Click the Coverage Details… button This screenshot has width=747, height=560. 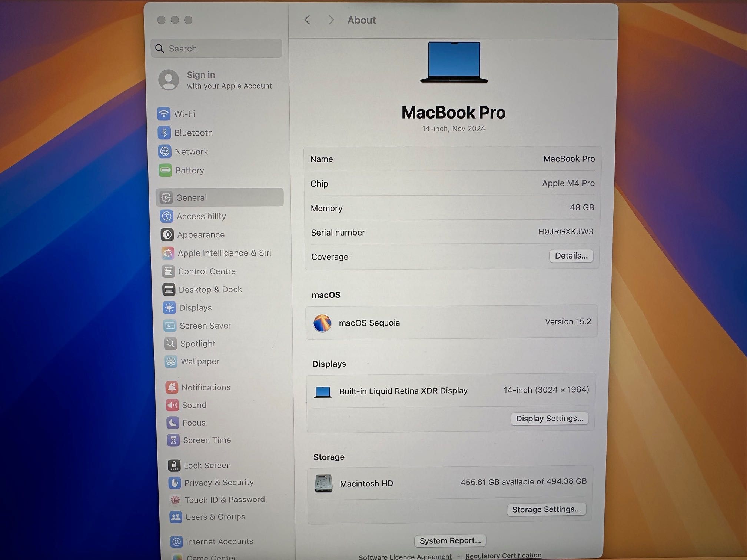[571, 256]
